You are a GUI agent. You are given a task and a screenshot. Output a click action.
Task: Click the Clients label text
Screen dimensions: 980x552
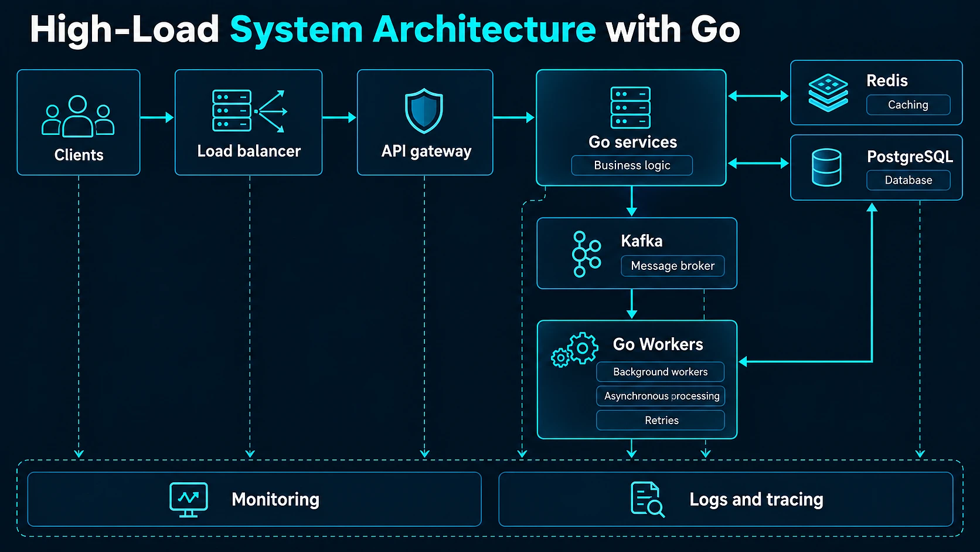click(x=79, y=155)
